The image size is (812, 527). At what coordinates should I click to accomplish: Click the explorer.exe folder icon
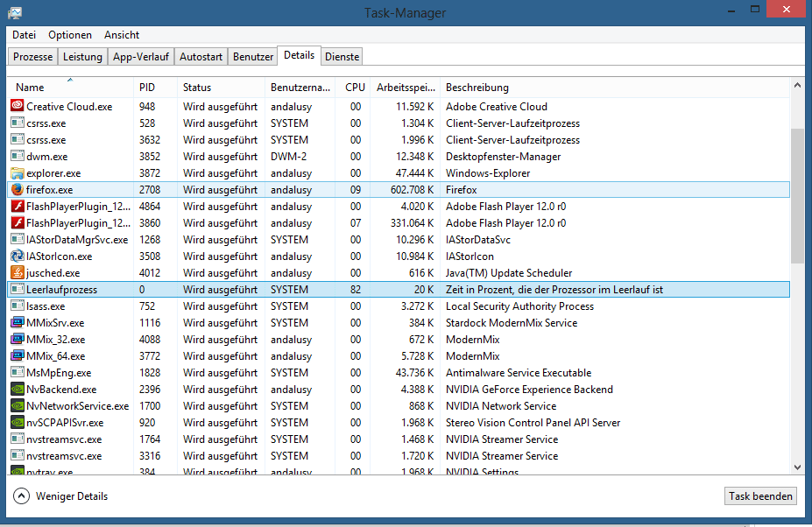click(18, 173)
